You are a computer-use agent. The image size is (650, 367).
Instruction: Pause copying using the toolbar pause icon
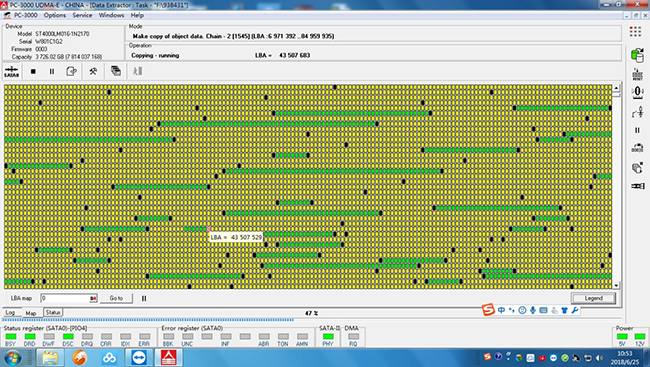(x=52, y=71)
